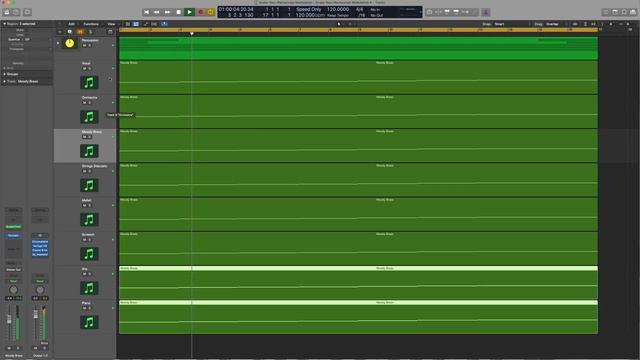Expand the Percussion track stack triangle
Image resolution: width=640 pixels, height=360 pixels.
tap(58, 43)
